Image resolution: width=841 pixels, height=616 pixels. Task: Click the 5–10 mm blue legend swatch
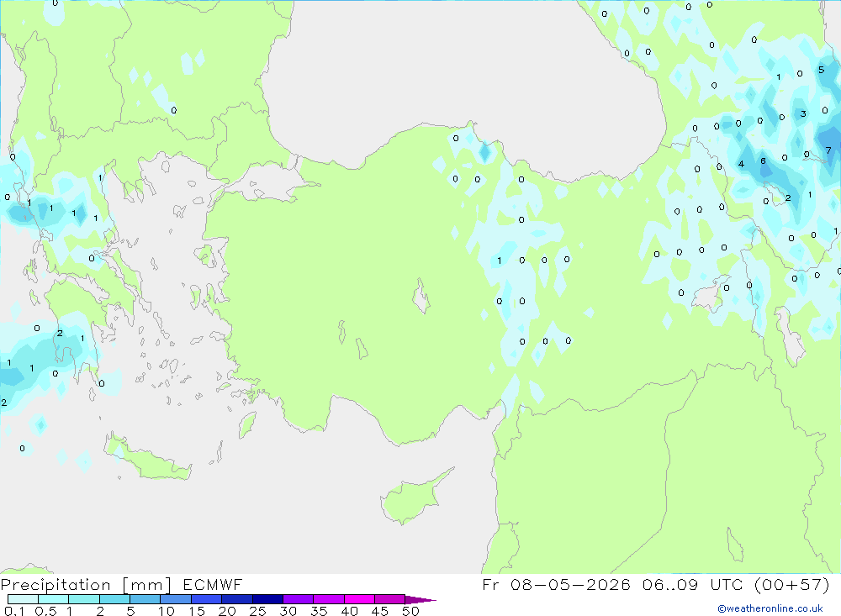click(x=145, y=599)
